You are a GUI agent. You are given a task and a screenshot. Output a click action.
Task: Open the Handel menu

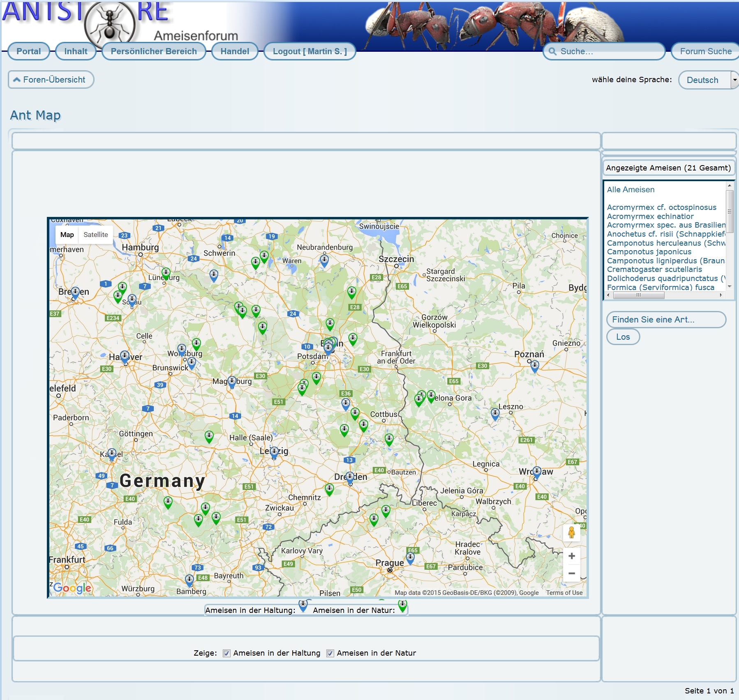(235, 51)
